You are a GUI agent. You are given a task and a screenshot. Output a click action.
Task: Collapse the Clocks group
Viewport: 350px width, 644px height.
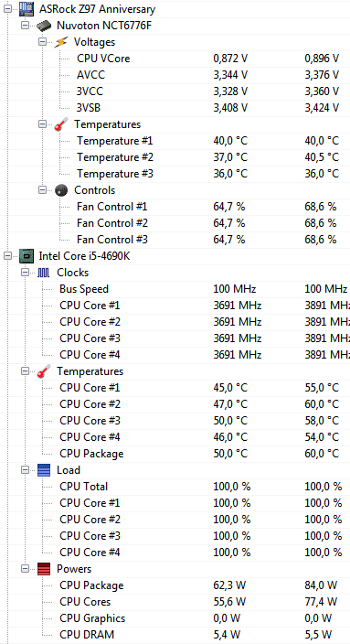[x=25, y=273]
